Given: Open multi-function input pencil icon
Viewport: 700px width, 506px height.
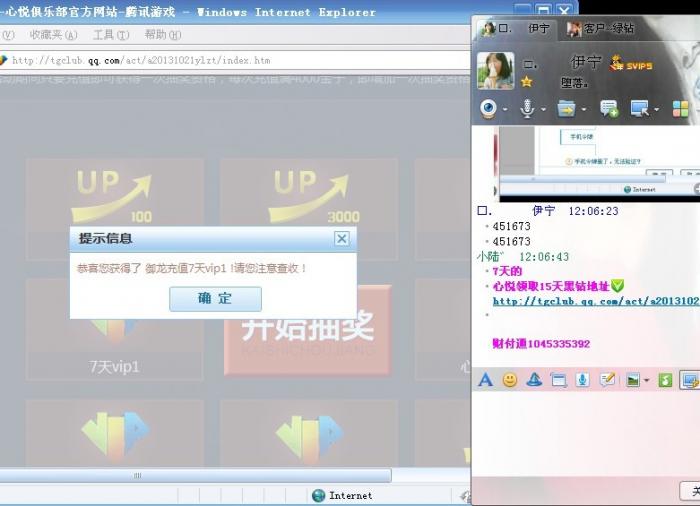Looking at the screenshot, I should click(x=607, y=380).
